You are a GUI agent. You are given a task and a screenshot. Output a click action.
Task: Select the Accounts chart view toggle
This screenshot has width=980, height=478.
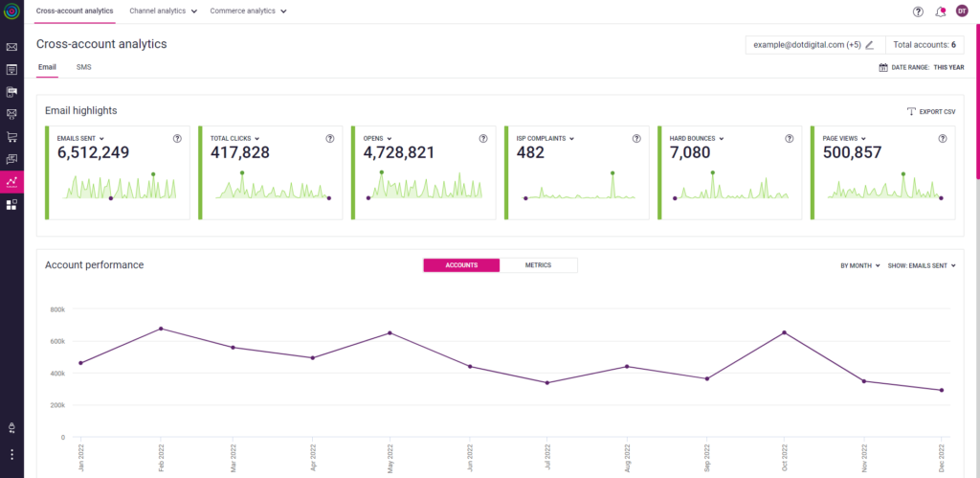461,265
